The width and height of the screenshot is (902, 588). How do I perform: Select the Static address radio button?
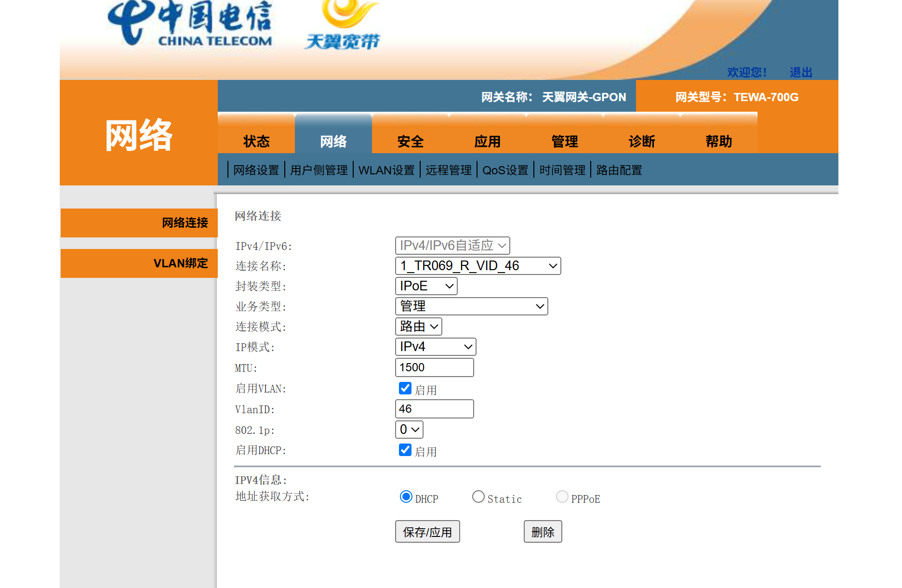point(478,497)
